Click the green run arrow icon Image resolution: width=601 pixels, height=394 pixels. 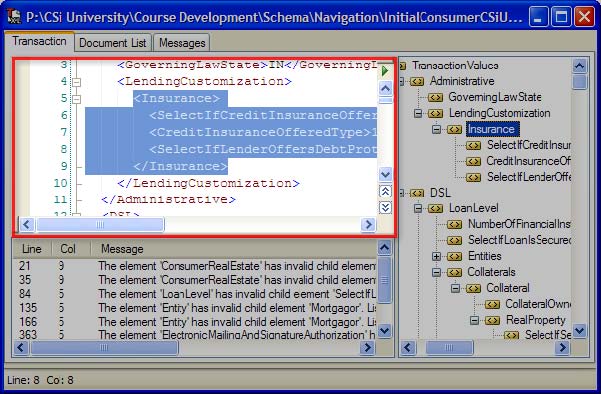(x=385, y=71)
